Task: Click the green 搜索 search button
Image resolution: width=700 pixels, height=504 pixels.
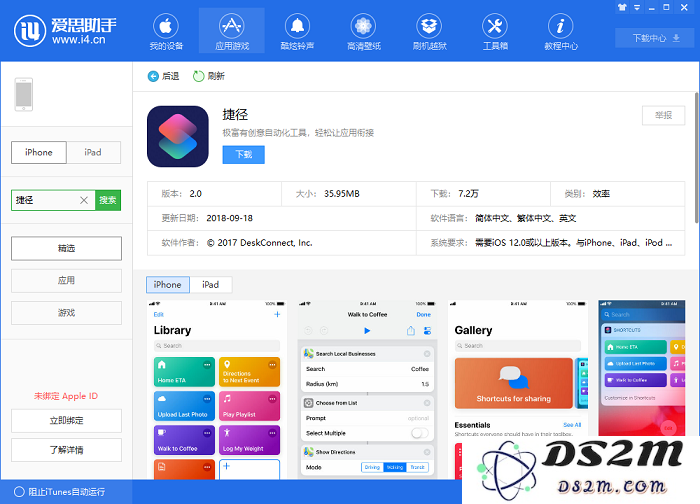Action: pos(108,200)
